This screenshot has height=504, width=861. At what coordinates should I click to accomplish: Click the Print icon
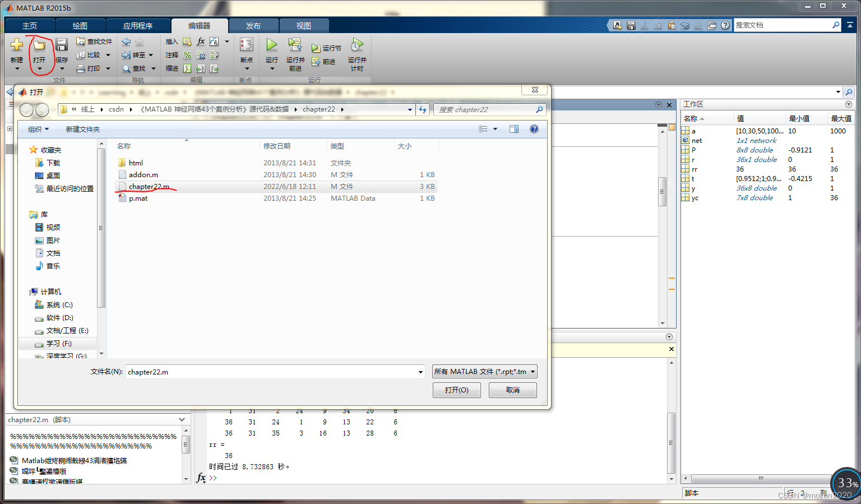[x=81, y=68]
